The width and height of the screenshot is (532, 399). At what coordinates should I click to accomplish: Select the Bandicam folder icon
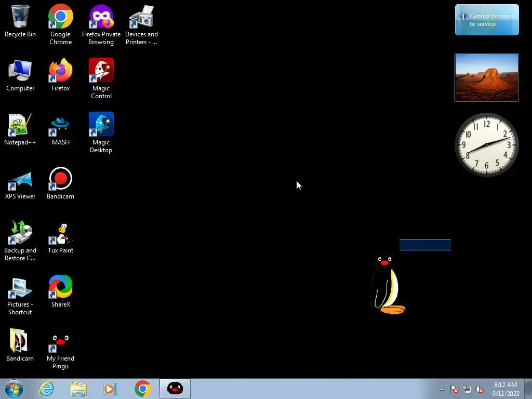tap(20, 345)
